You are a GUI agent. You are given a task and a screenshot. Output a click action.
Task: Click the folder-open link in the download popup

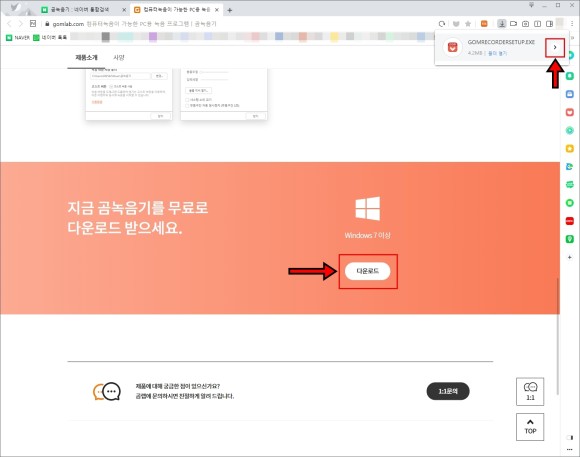[498, 53]
